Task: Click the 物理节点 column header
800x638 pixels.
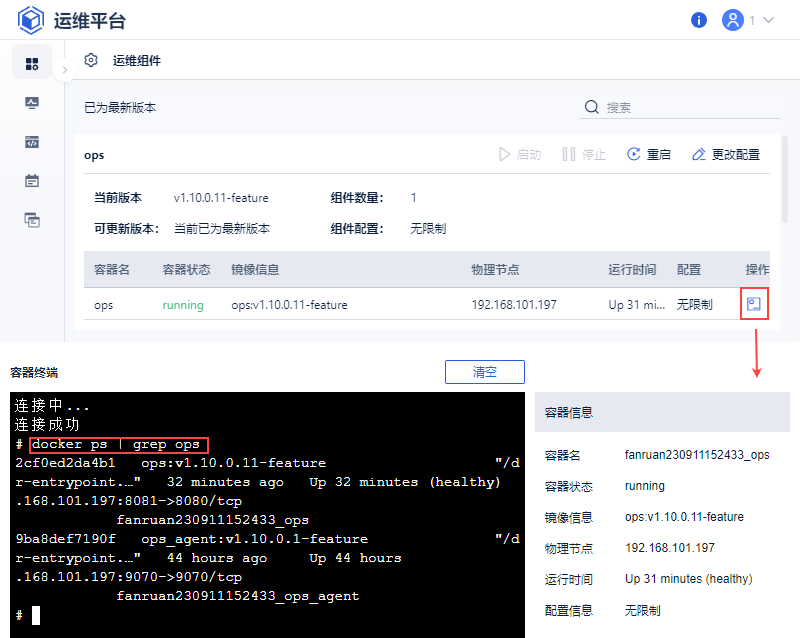Action: point(495,269)
